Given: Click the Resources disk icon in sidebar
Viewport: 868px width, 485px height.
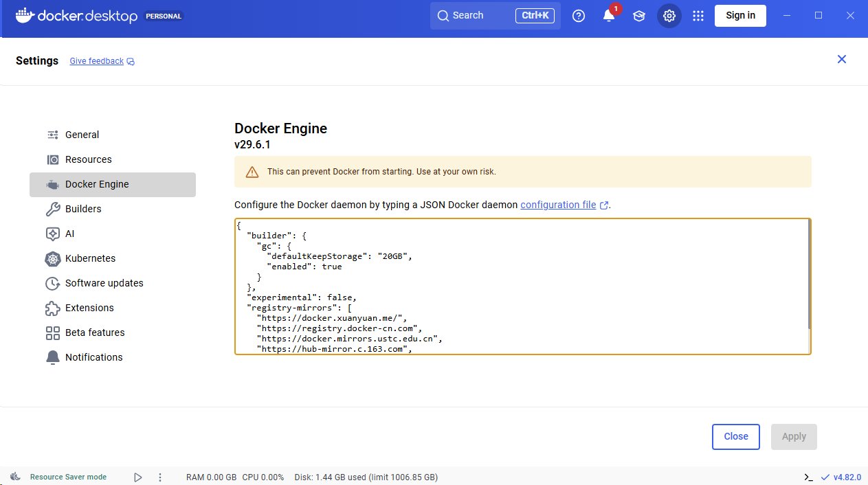Looking at the screenshot, I should pos(53,159).
